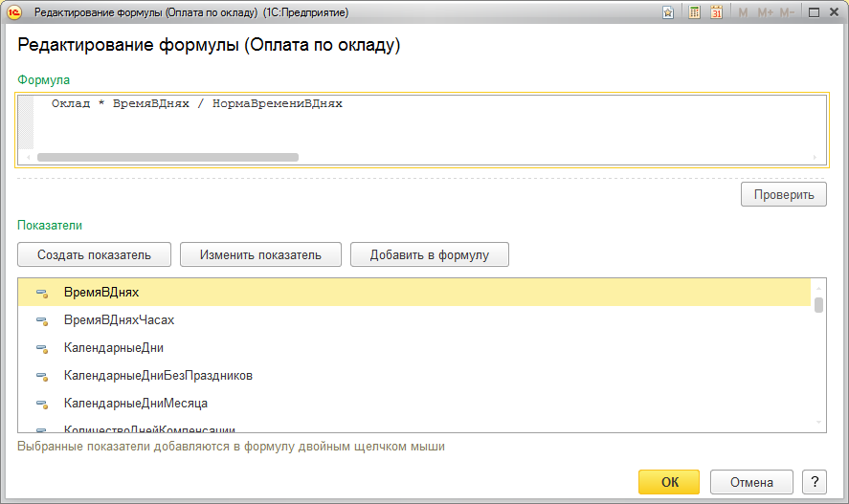The height and width of the screenshot is (504, 849).
Task: Click the word Оклад in formula
Action: (x=71, y=104)
